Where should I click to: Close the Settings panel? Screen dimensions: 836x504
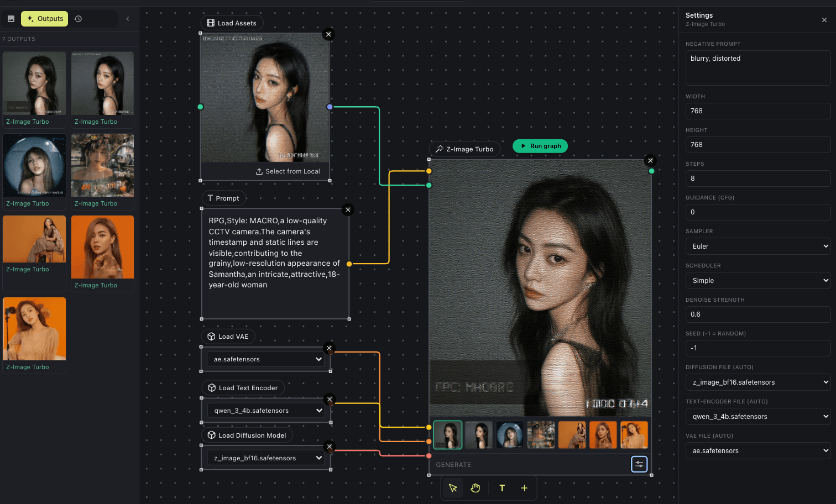824,20
